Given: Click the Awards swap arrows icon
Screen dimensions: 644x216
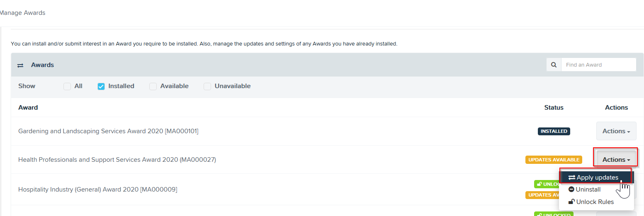Looking at the screenshot, I should coord(20,65).
